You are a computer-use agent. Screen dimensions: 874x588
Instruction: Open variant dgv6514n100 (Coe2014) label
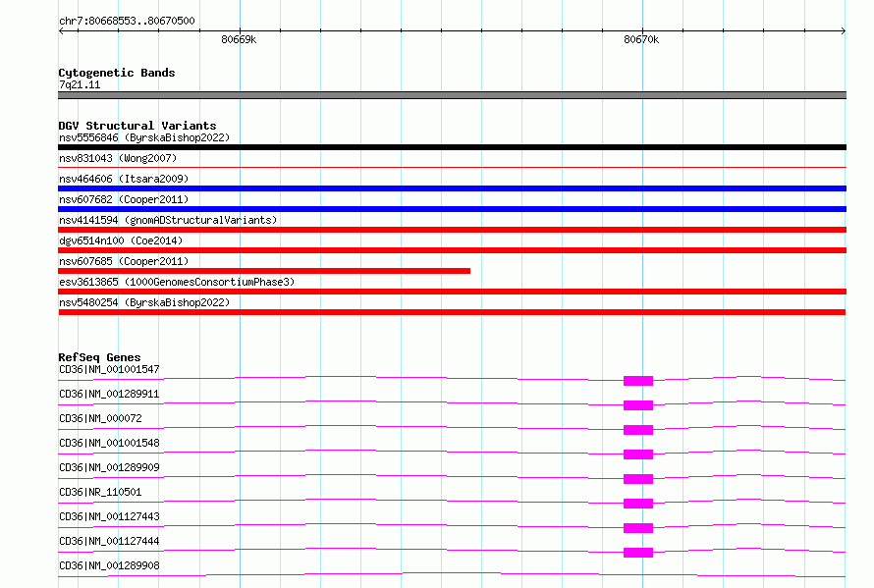[121, 241]
